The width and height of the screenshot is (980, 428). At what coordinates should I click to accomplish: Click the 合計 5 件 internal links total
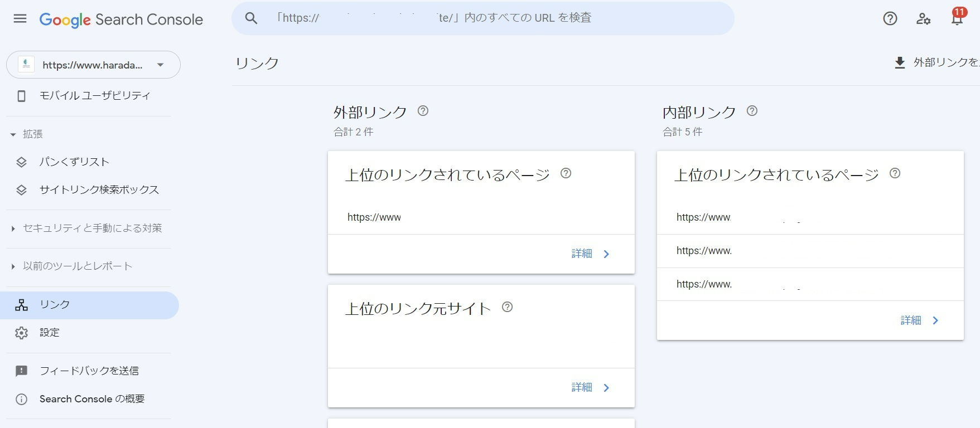[683, 132]
